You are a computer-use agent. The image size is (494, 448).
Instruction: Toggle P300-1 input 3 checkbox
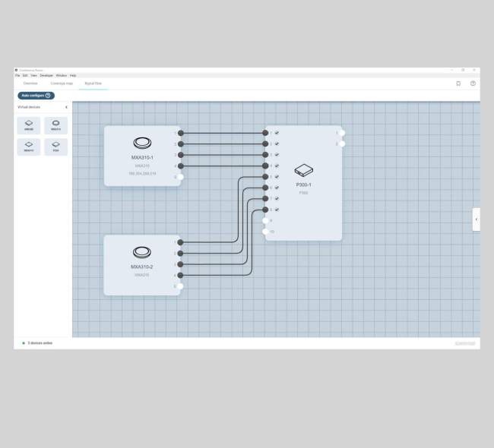(277, 155)
